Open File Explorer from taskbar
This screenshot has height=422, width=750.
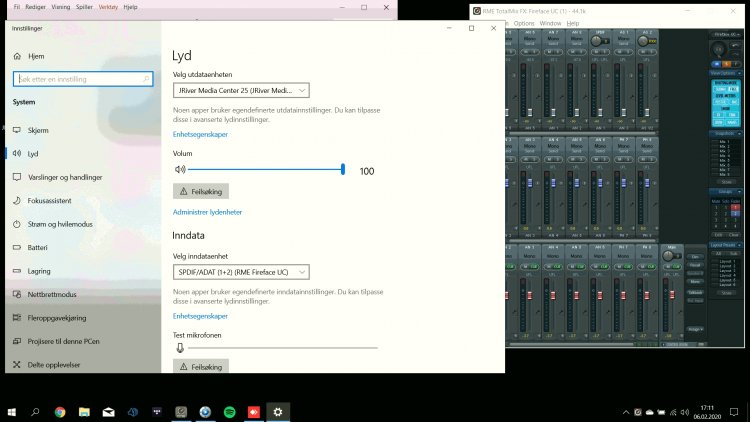point(84,412)
